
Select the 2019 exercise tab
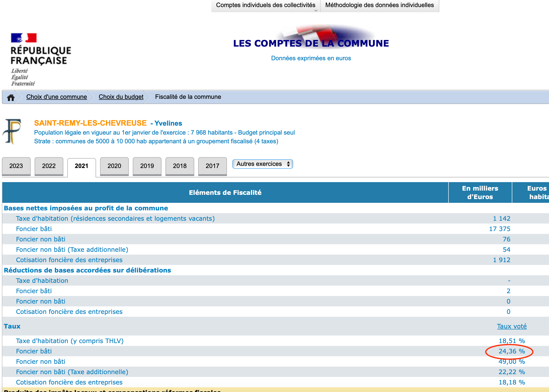(147, 166)
